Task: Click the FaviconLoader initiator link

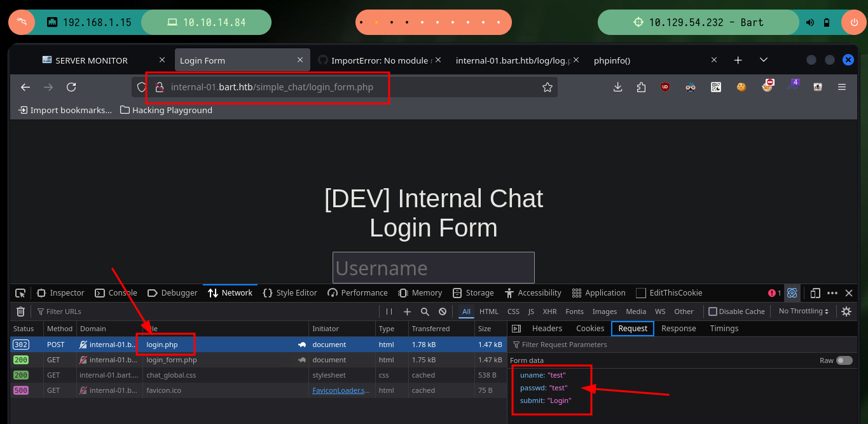Action: pos(341,390)
